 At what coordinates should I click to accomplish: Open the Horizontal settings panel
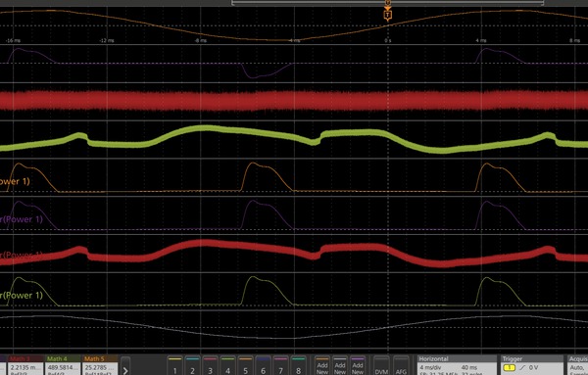[457, 365]
